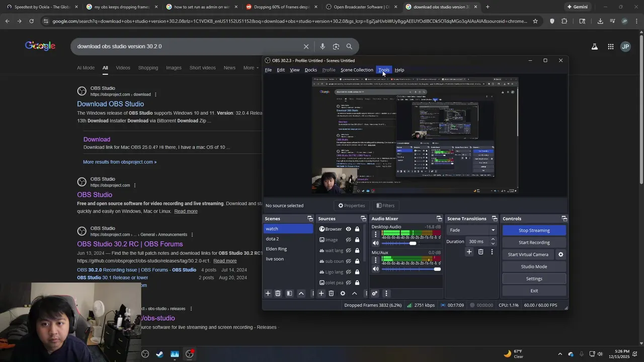Show the Ligo lang source
The height and width of the screenshot is (362, 644).
click(348, 272)
